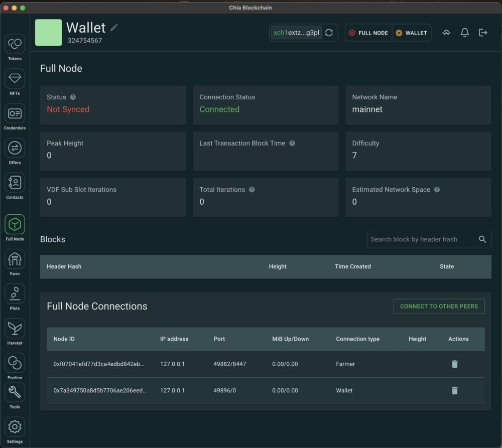Click the Not Synced status text
This screenshot has height=448, width=502.
pyautogui.click(x=68, y=109)
